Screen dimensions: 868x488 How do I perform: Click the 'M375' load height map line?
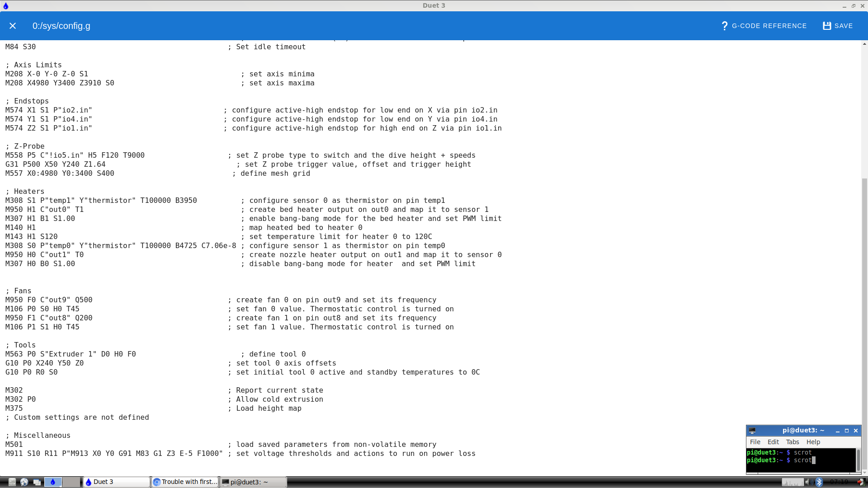pyautogui.click(x=14, y=408)
